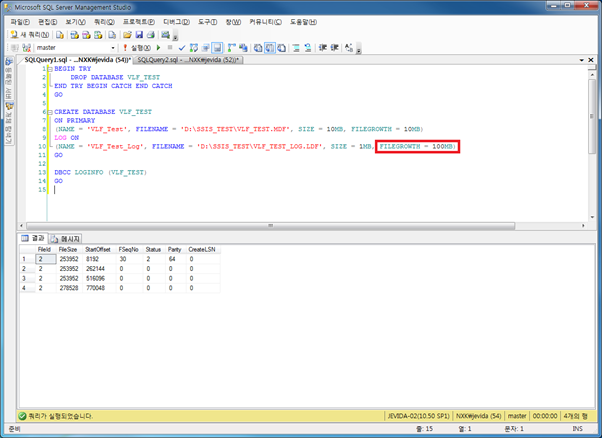Image resolution: width=602 pixels, height=438 pixels.
Task: Open the Query menu
Action: coord(104,22)
